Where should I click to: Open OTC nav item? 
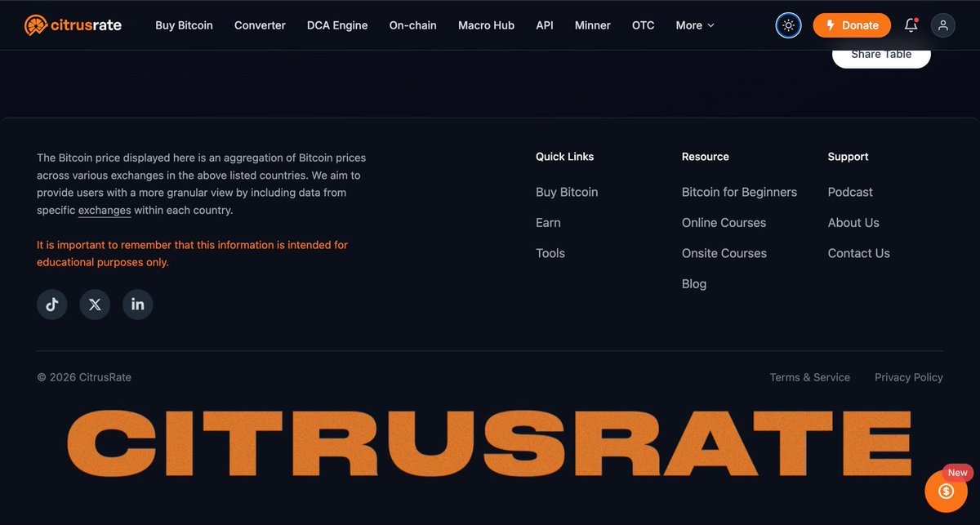[x=643, y=25]
